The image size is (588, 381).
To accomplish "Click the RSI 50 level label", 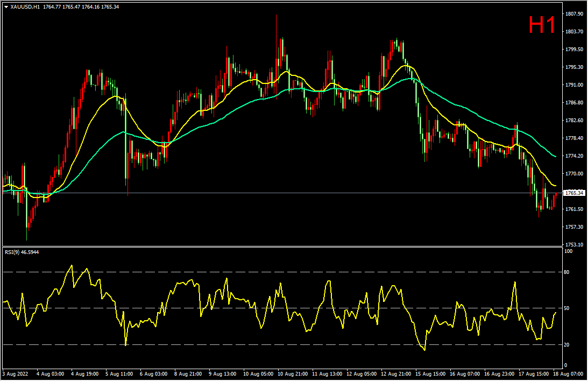I will point(567,308).
